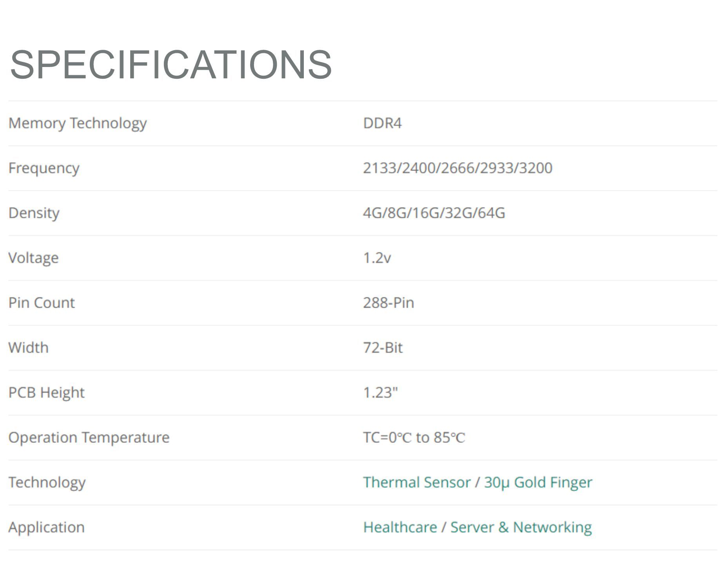The image size is (728, 574).
Task: Click the TC=0℃ to 85℃ value
Action: [x=414, y=437]
